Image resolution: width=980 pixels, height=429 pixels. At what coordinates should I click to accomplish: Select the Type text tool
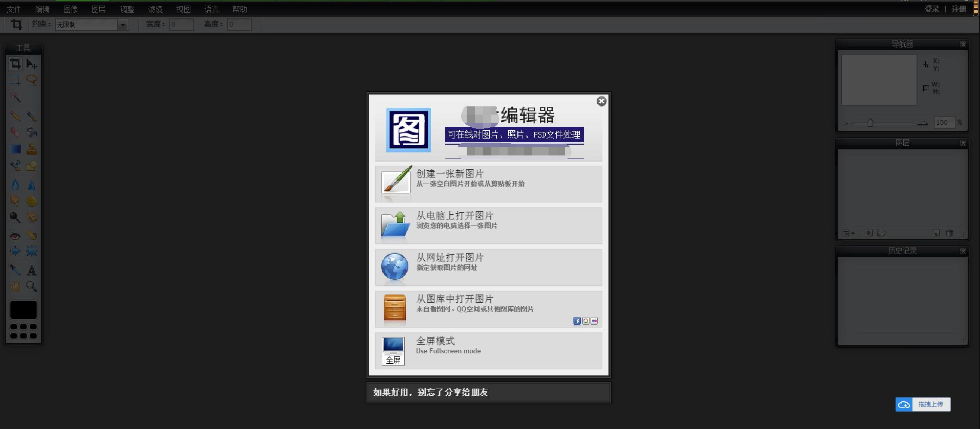pyautogui.click(x=32, y=270)
